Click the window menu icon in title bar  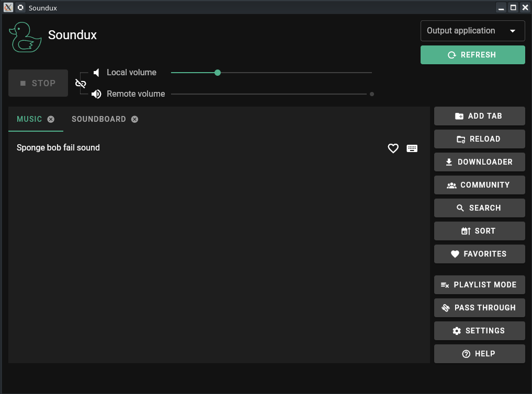click(8, 7)
